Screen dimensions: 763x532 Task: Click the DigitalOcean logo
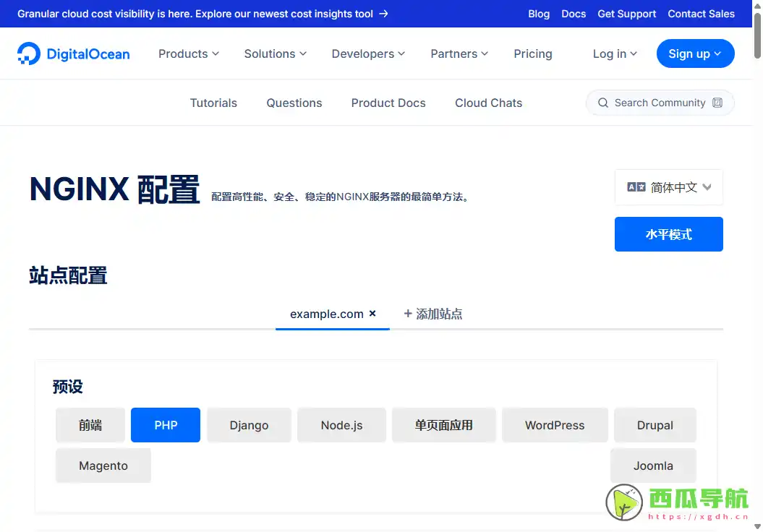[x=72, y=53]
